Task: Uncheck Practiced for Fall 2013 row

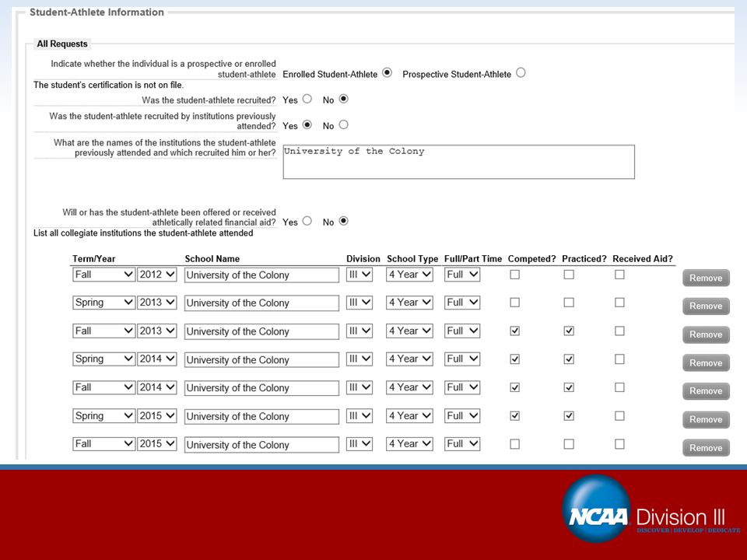Action: pos(569,331)
